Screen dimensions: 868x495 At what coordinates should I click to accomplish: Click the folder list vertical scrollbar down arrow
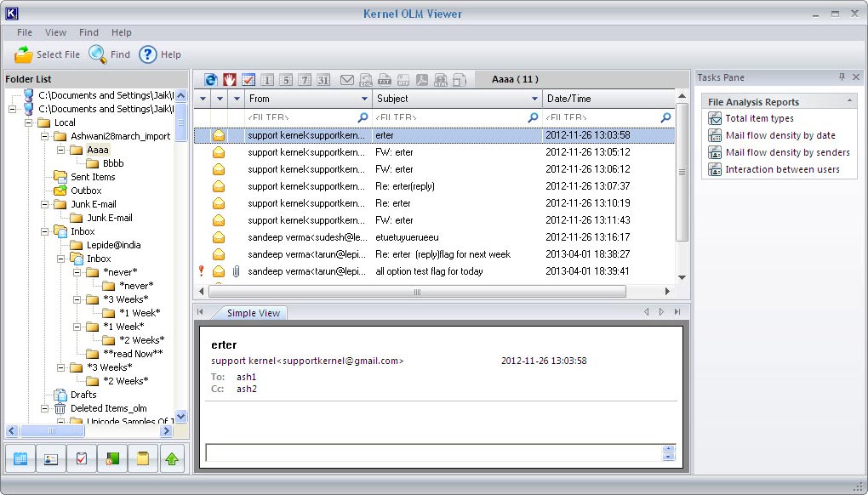[181, 417]
